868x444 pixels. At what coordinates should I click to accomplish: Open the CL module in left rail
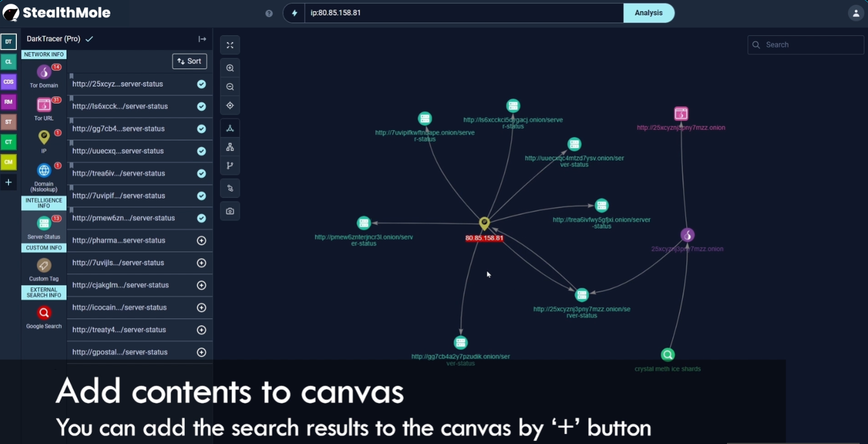pos(8,62)
